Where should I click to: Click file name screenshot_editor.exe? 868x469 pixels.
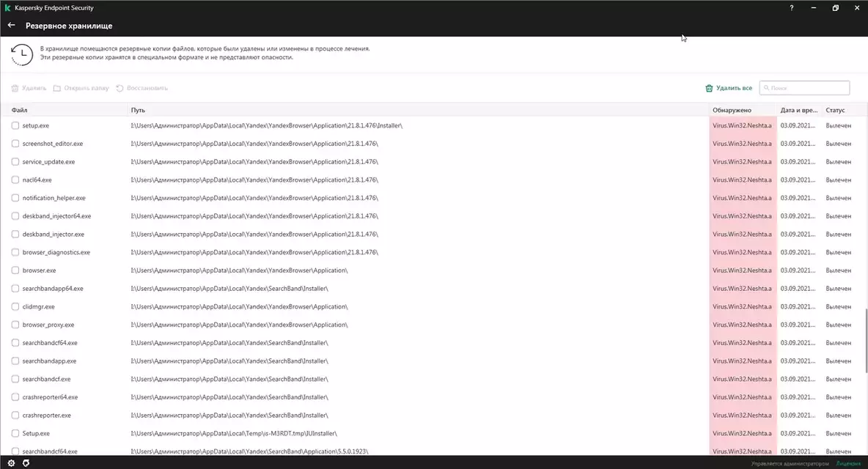click(x=53, y=144)
